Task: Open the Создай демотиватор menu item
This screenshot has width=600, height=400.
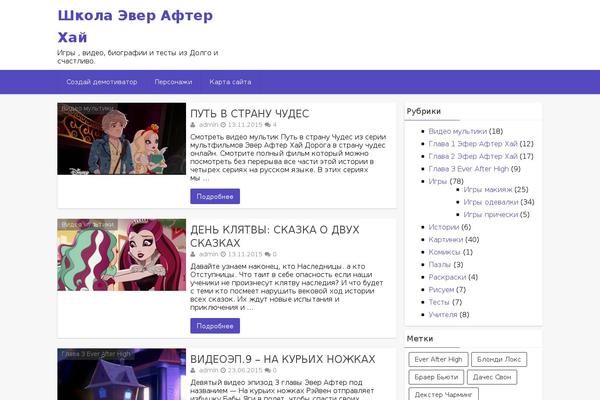Action: pos(101,82)
